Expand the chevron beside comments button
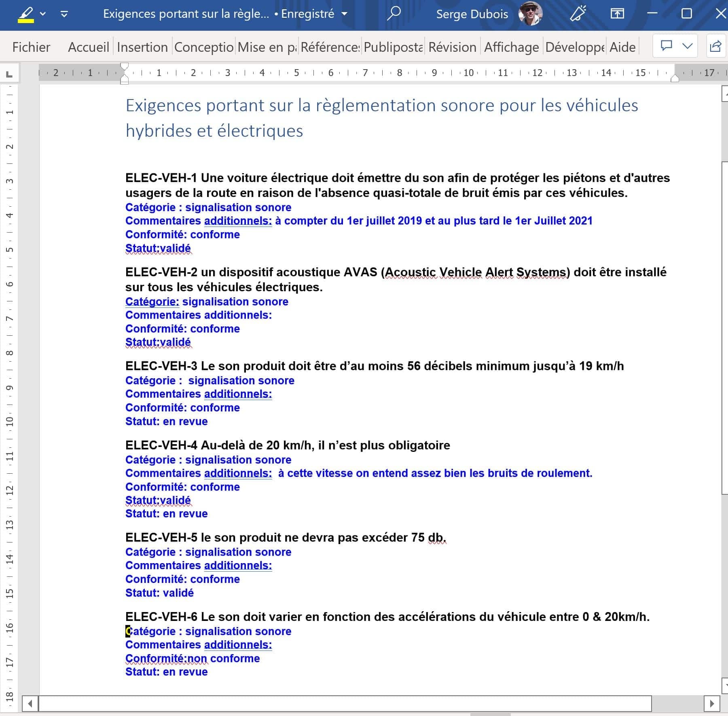The image size is (728, 716). [687, 46]
